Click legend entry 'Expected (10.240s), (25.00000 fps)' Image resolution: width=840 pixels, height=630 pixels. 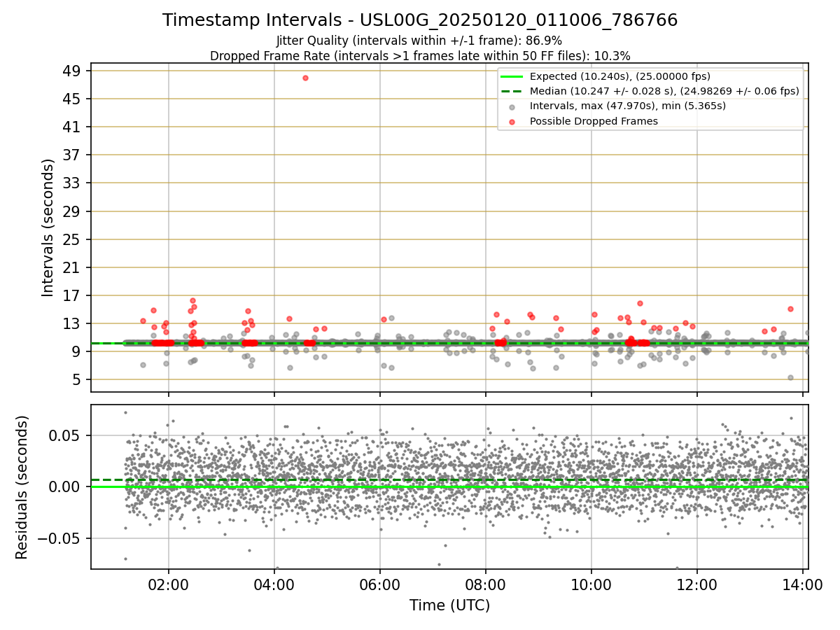pos(620,76)
